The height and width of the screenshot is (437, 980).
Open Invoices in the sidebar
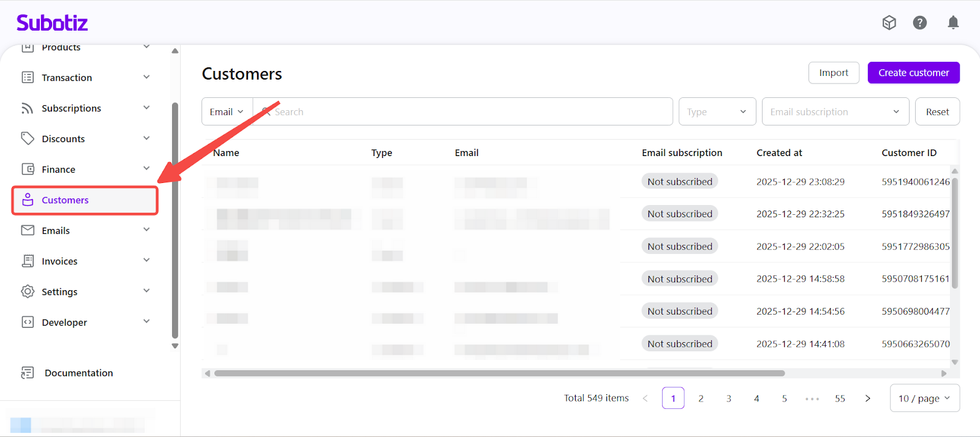pos(59,261)
